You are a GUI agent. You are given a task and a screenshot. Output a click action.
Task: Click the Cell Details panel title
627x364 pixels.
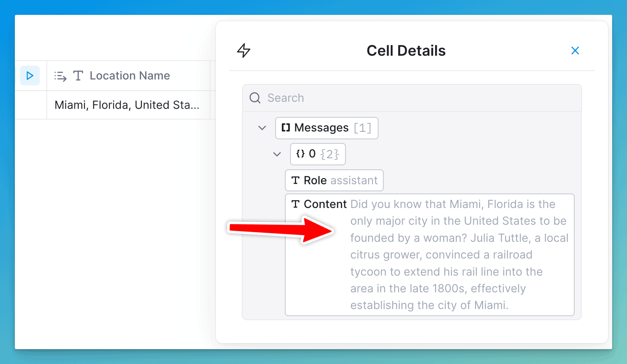(406, 51)
